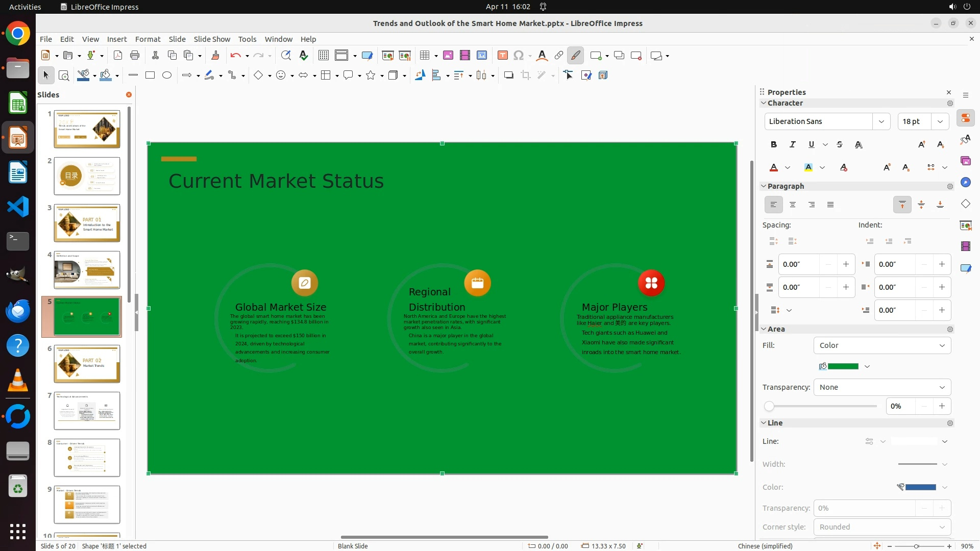Increase the area transparency percentage value
Screen dimensions: 980x551
942,407
